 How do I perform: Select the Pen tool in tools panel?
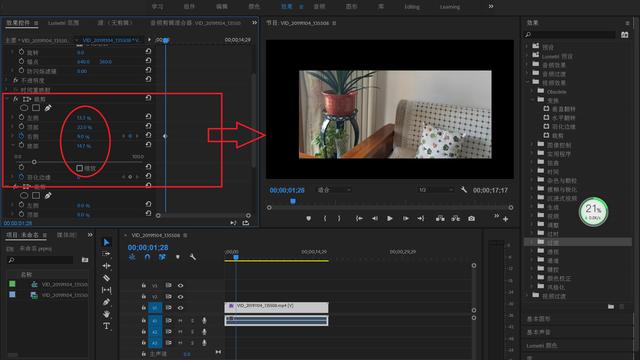[107, 302]
